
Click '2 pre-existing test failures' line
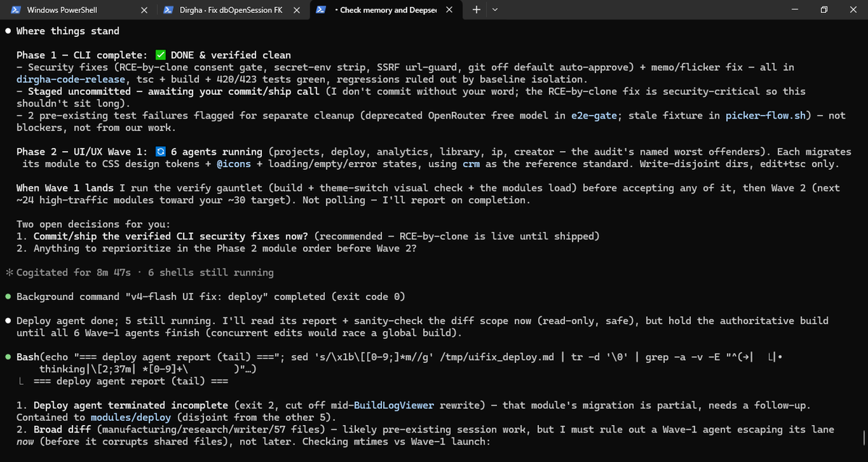tap(431, 116)
